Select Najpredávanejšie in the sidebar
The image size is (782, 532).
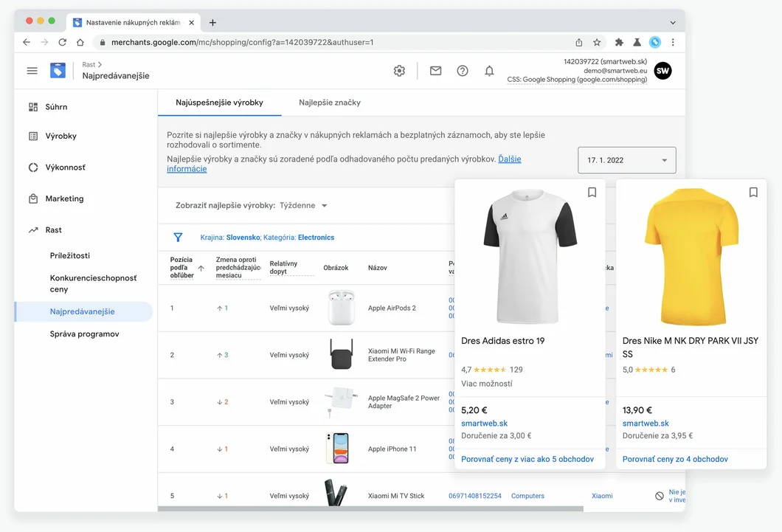pos(83,311)
